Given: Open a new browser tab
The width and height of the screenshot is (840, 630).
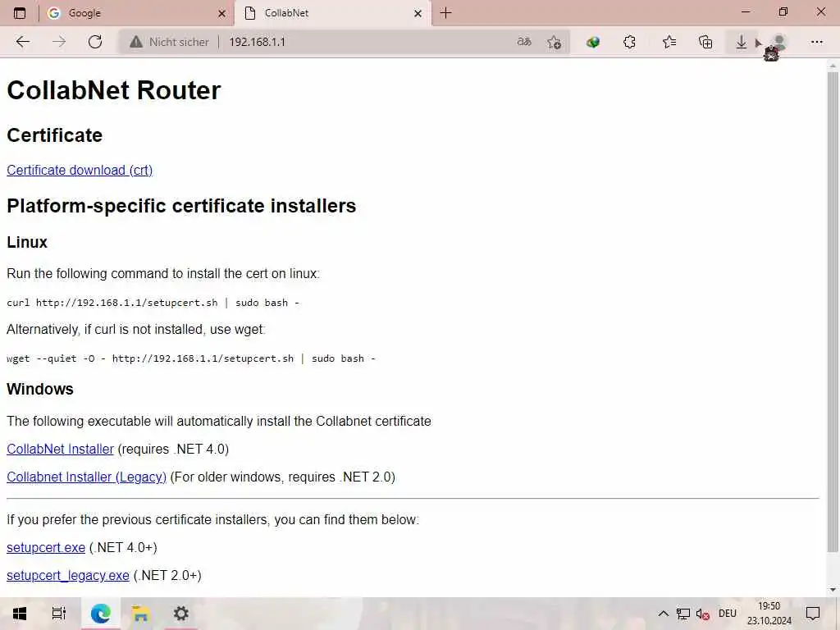Looking at the screenshot, I should pyautogui.click(x=445, y=13).
